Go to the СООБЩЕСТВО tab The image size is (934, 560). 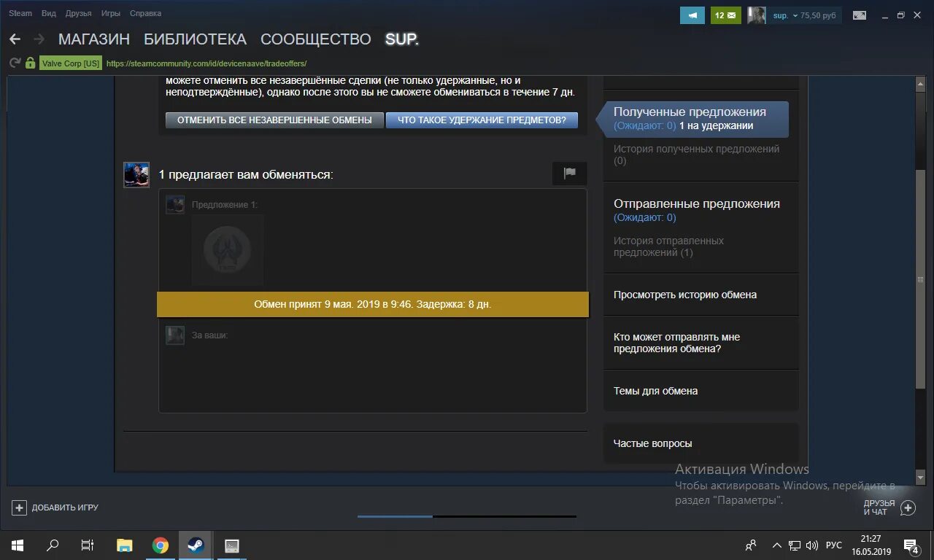[x=316, y=39]
